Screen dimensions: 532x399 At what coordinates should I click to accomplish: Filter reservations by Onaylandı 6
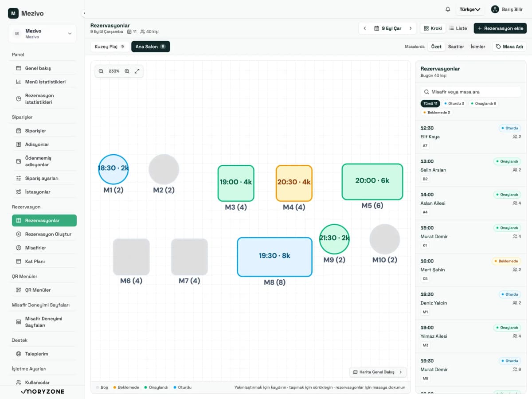483,103
